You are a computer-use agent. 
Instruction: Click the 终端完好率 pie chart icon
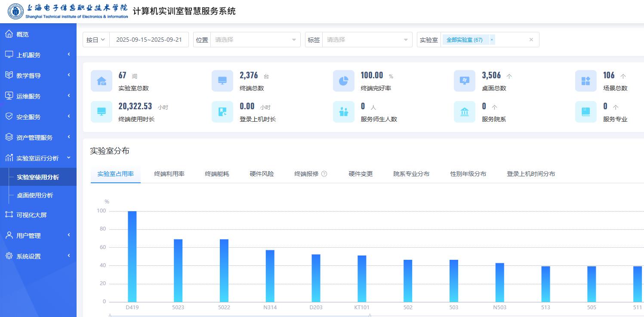(343, 81)
